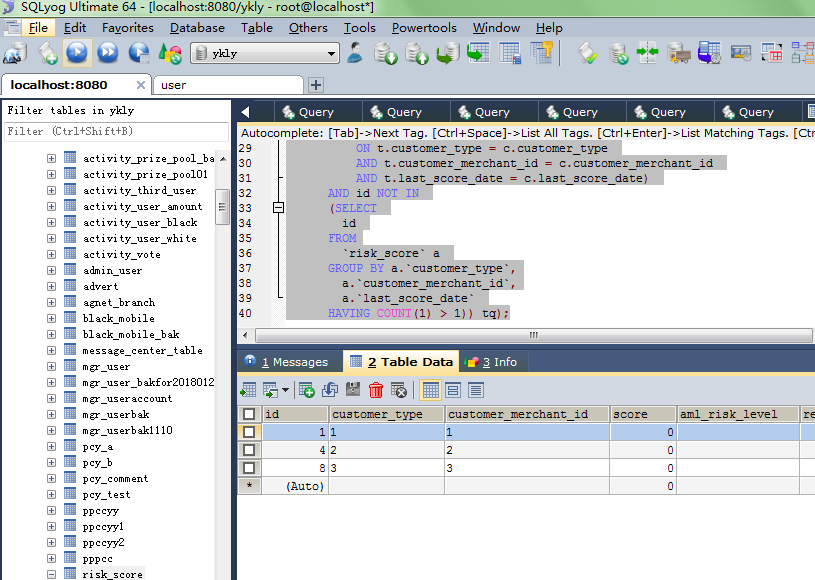The width and height of the screenshot is (815, 580).
Task: Expand the advert table node
Action: click(51, 286)
